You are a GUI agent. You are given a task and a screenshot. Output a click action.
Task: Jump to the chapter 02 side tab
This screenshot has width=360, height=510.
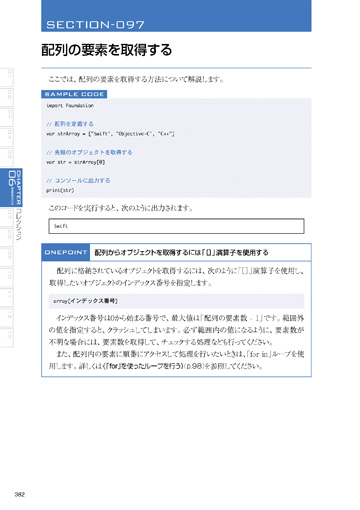pyautogui.click(x=7, y=97)
